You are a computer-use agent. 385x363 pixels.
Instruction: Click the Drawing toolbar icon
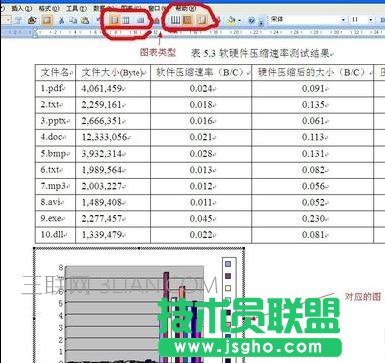(x=219, y=21)
